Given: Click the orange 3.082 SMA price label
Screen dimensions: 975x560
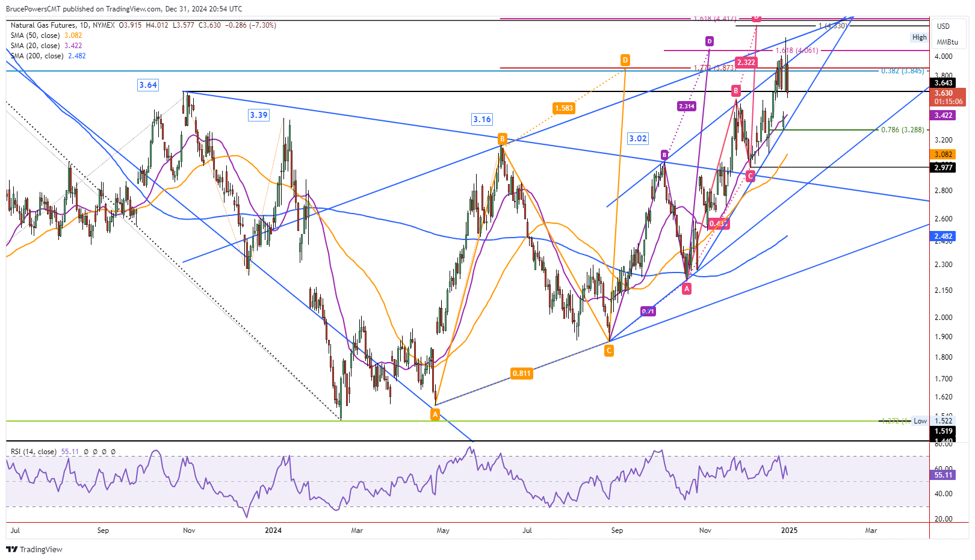Looking at the screenshot, I should [943, 155].
